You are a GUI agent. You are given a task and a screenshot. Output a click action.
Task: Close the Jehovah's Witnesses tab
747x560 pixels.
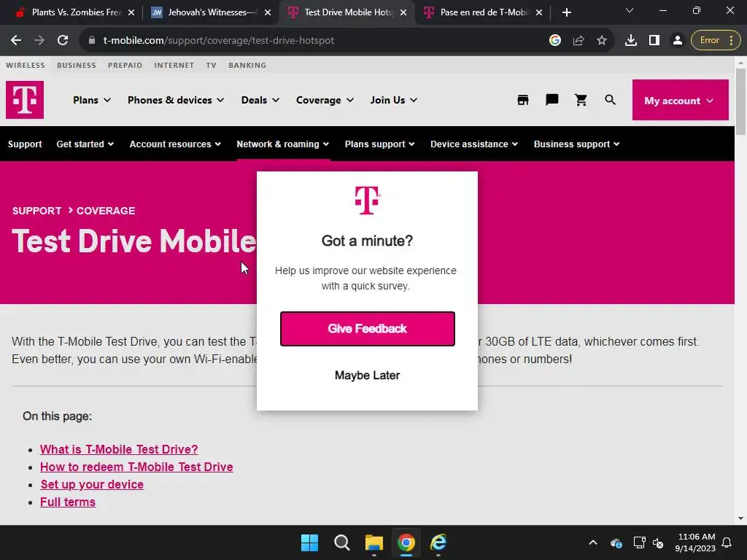[267, 12]
